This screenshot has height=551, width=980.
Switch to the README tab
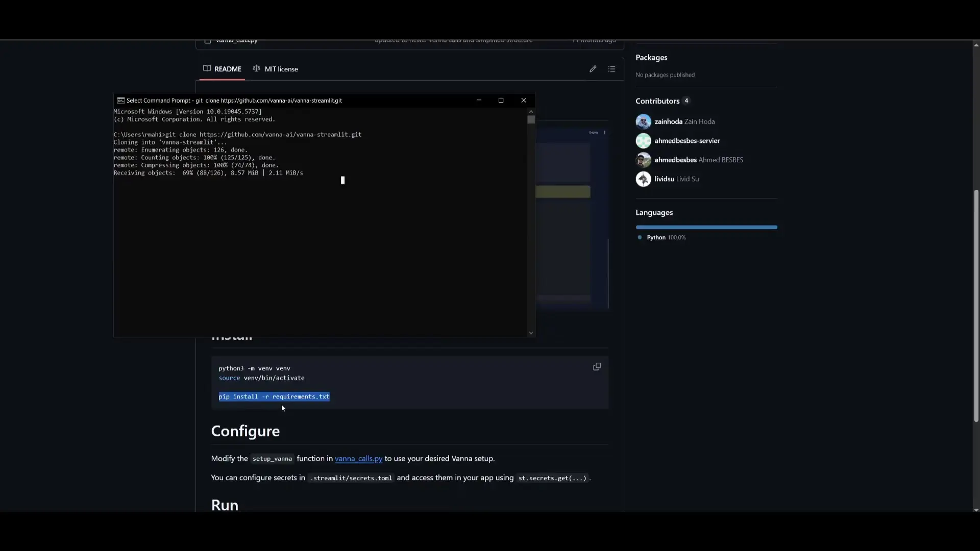pyautogui.click(x=222, y=69)
